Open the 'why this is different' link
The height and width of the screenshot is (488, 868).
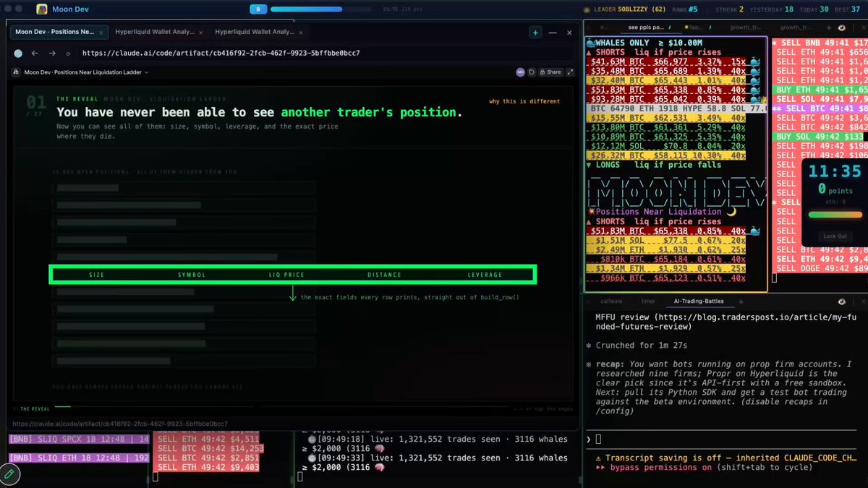tap(524, 101)
